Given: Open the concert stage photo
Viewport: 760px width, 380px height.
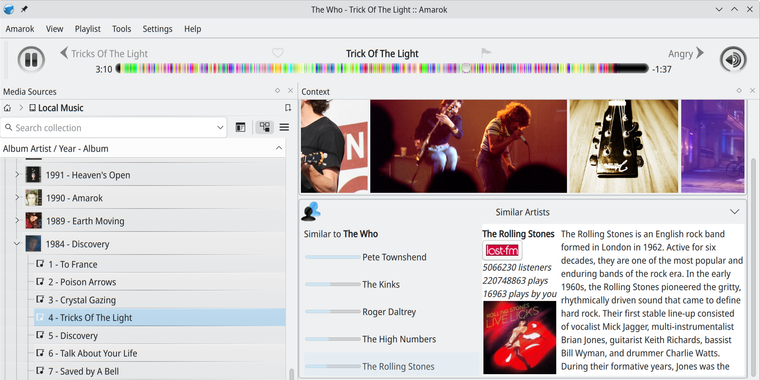Looking at the screenshot, I should tap(468, 146).
